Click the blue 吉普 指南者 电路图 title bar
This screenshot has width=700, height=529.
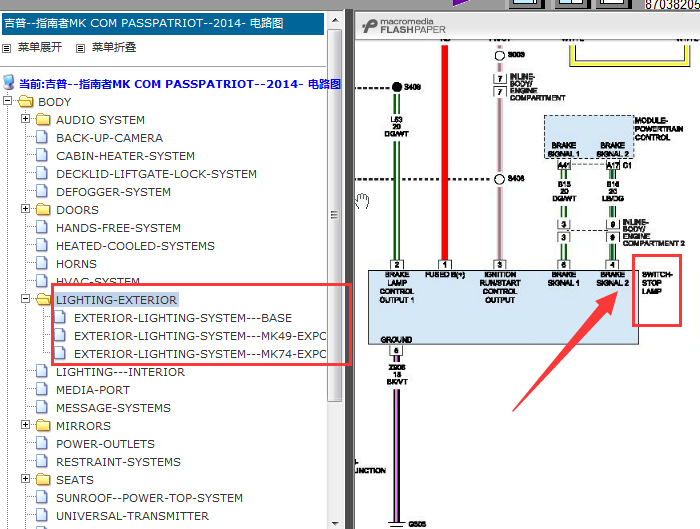163,23
